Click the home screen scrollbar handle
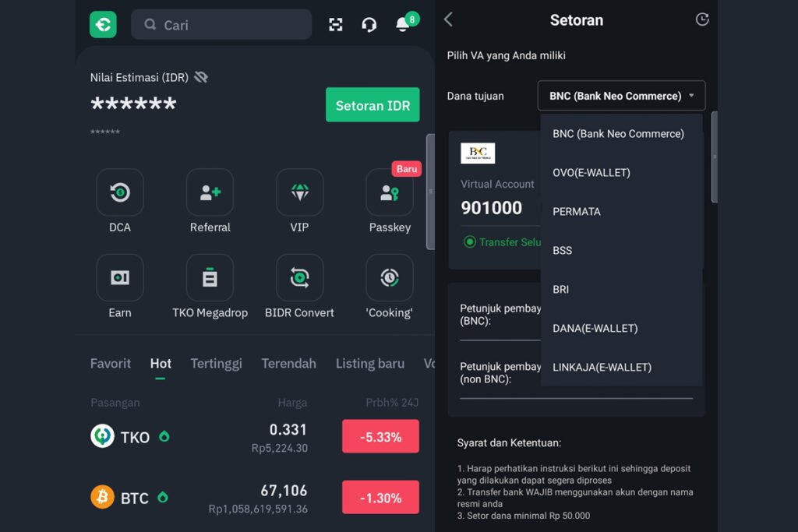The height and width of the screenshot is (532, 798). [430, 192]
